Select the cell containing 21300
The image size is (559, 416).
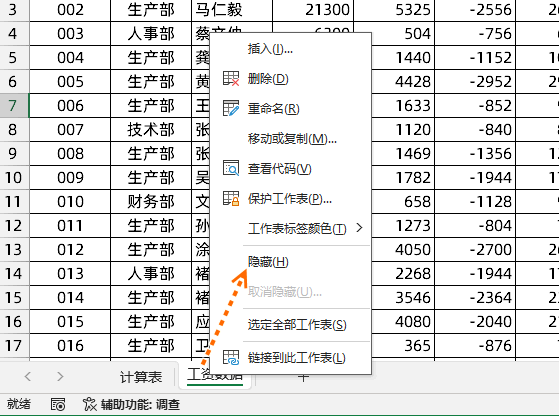pyautogui.click(x=313, y=10)
